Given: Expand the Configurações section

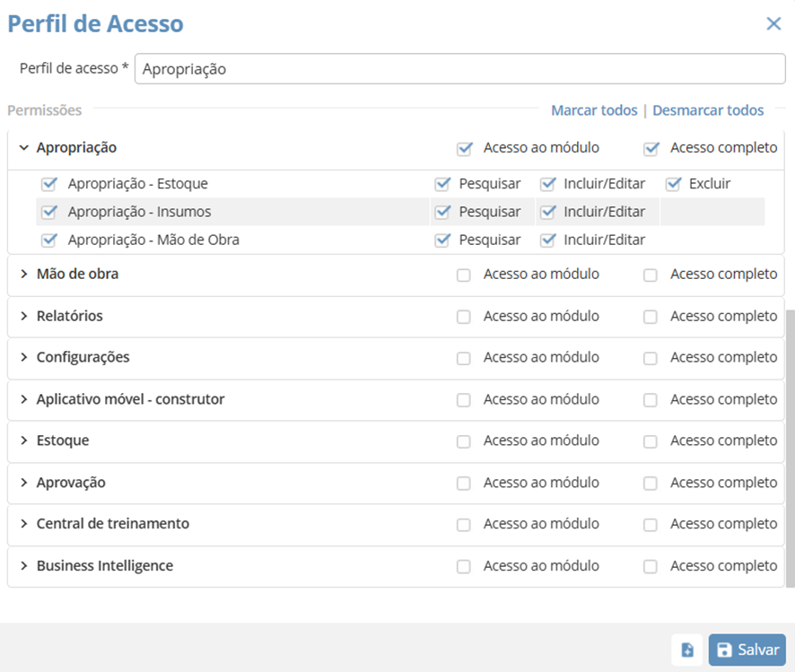Looking at the screenshot, I should (24, 358).
